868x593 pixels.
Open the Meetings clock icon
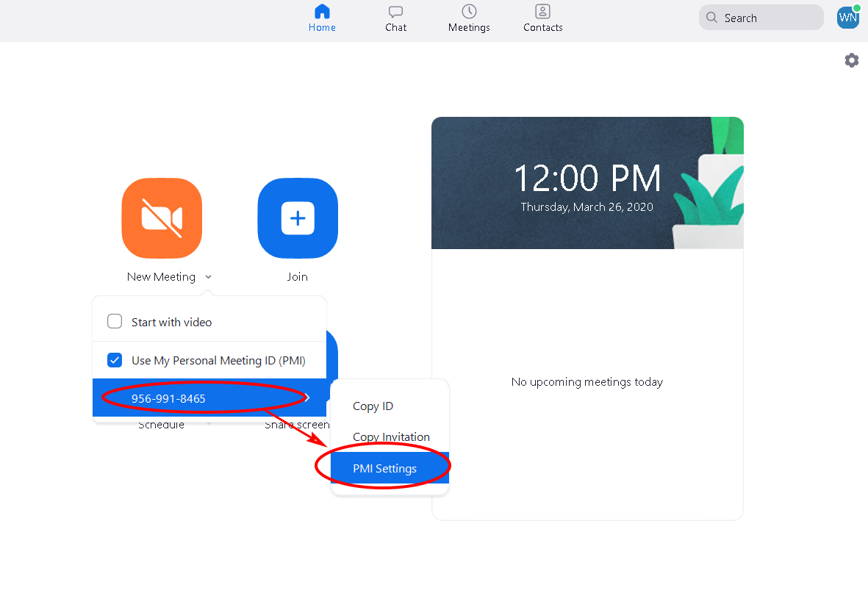[469, 12]
